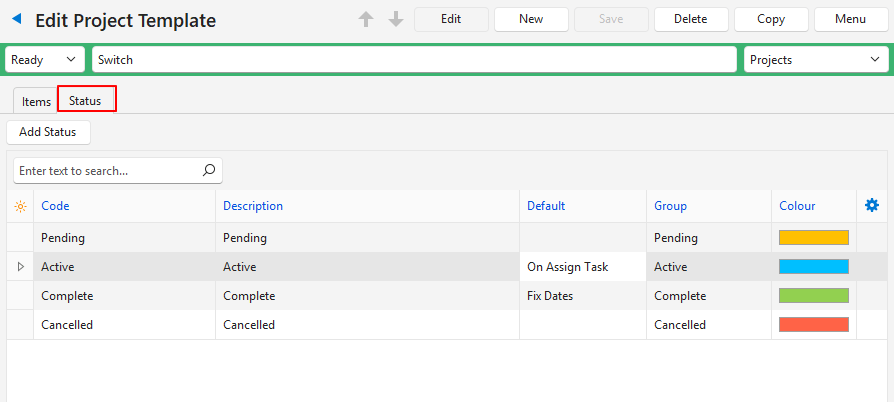Image resolution: width=894 pixels, height=402 pixels.
Task: Sort by the Code column header
Action: [55, 206]
